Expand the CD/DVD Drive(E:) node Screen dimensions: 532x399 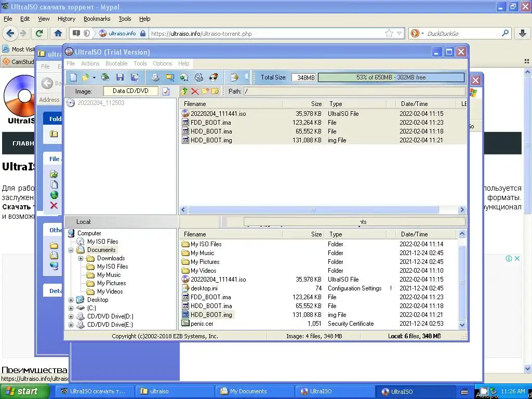pos(71,325)
